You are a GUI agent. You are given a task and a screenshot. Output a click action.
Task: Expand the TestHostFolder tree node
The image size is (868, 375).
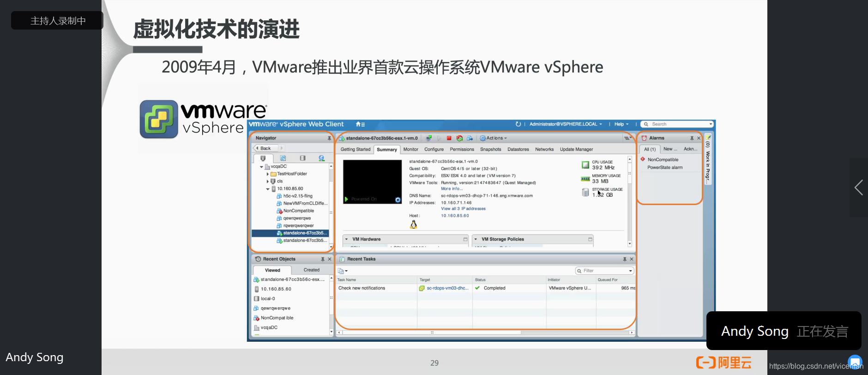268,174
